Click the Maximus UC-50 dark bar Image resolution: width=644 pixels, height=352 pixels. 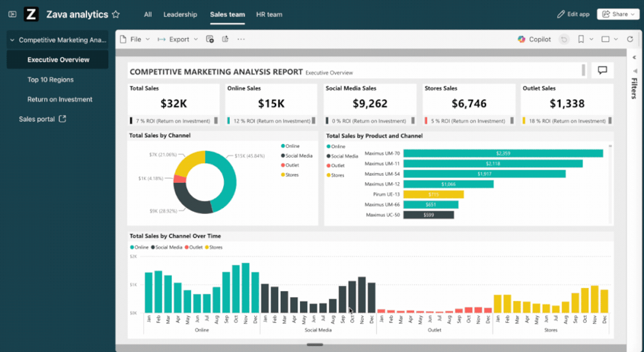[429, 215]
